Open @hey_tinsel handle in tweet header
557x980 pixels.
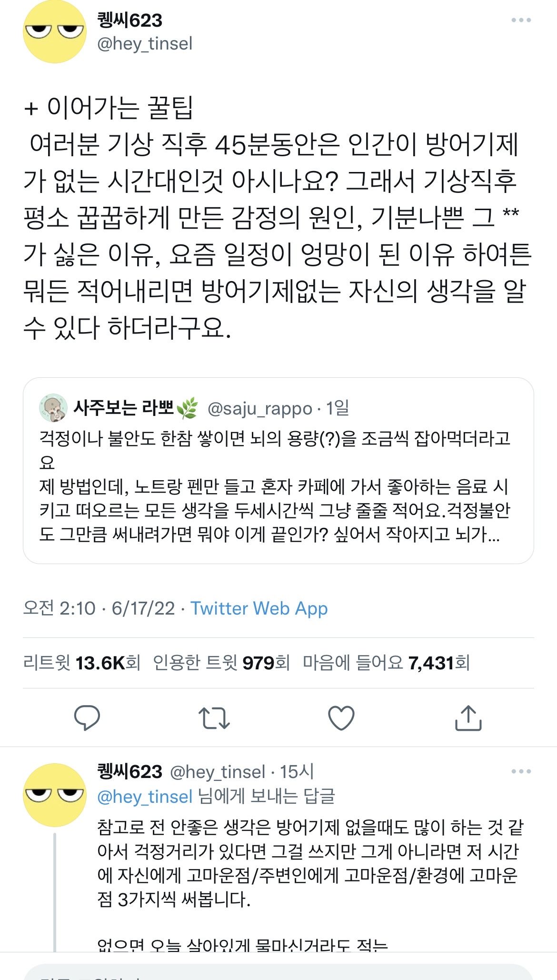coord(145,44)
